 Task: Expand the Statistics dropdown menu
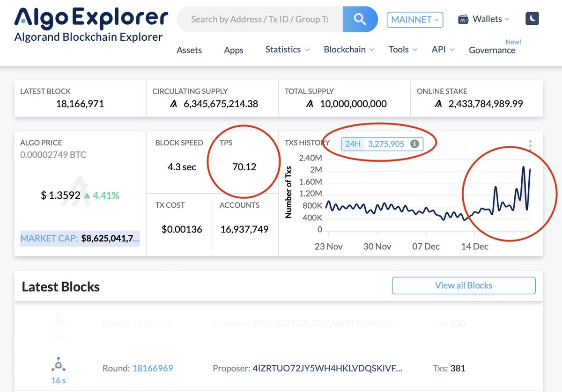pyautogui.click(x=287, y=49)
